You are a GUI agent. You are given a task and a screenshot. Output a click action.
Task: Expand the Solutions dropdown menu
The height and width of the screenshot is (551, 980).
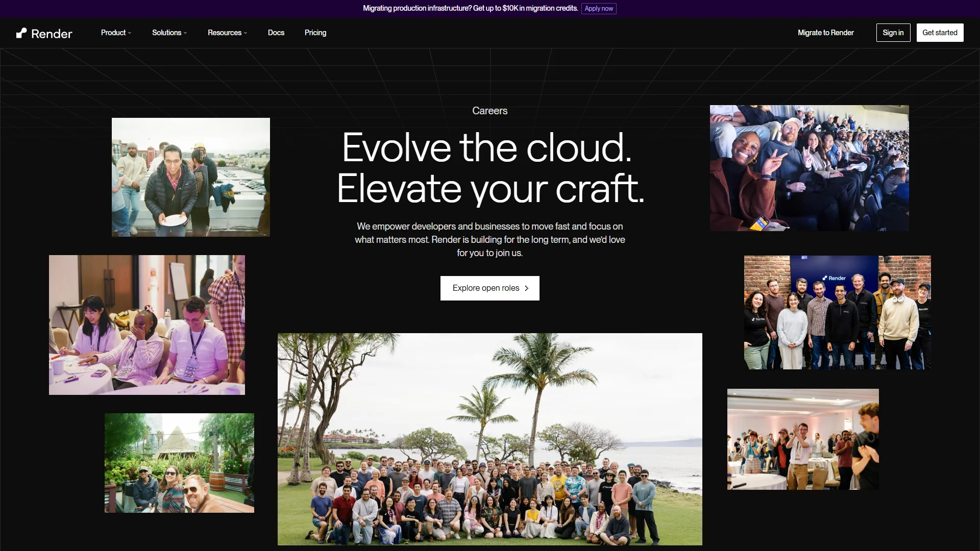[169, 33]
